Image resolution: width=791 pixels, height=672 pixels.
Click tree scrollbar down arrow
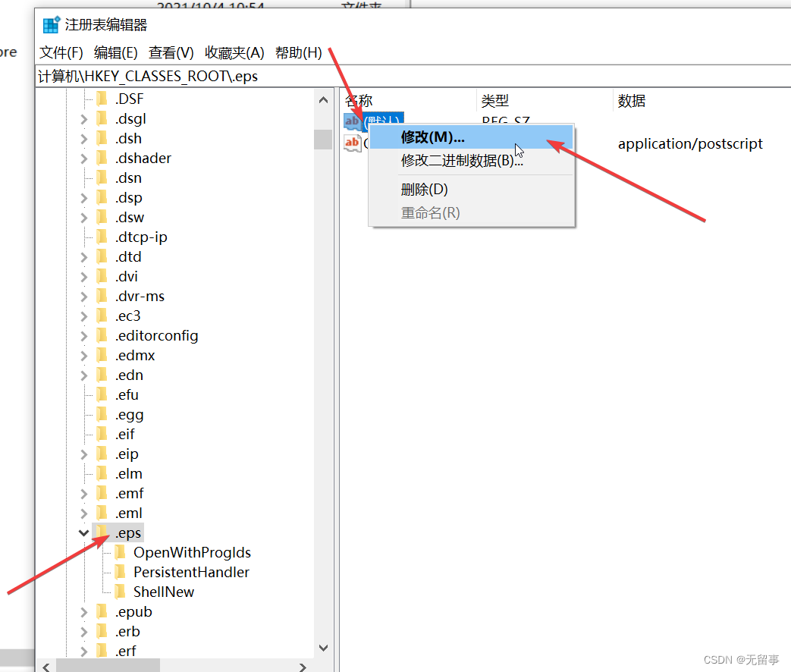(323, 648)
